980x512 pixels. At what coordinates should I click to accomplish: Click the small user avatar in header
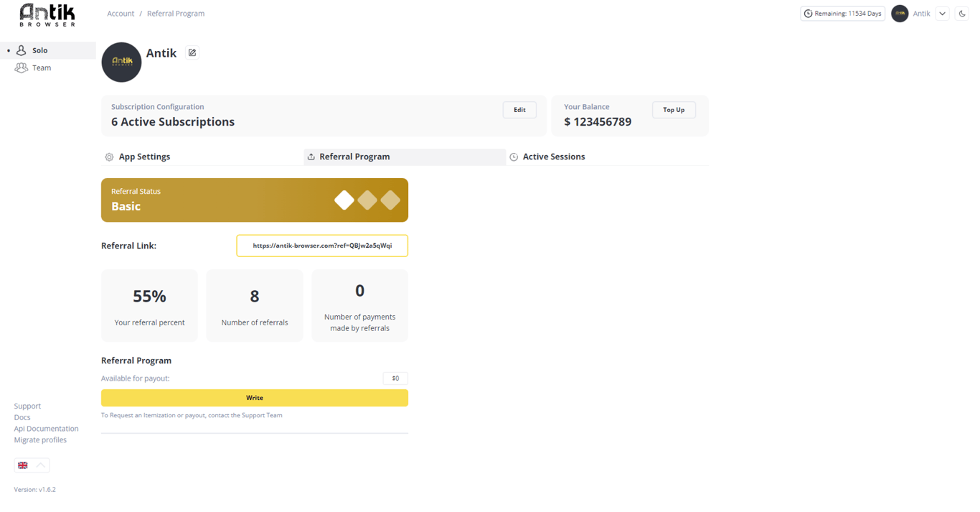pos(900,14)
